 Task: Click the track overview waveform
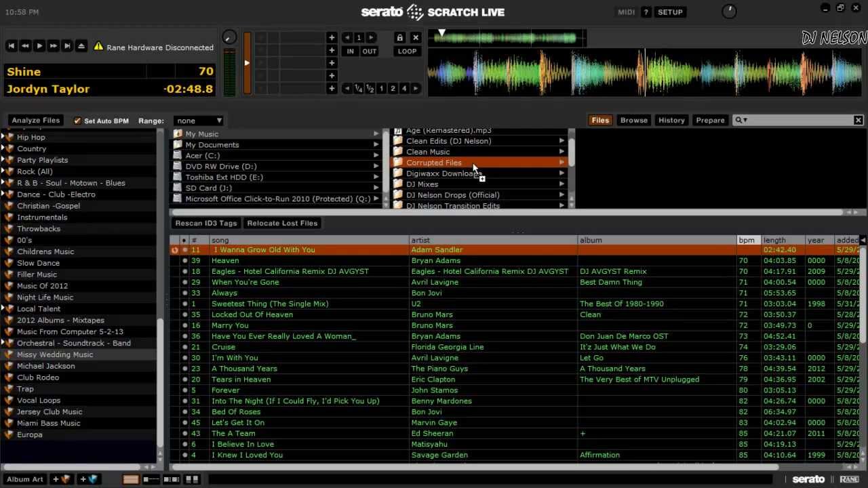pyautogui.click(x=507, y=38)
